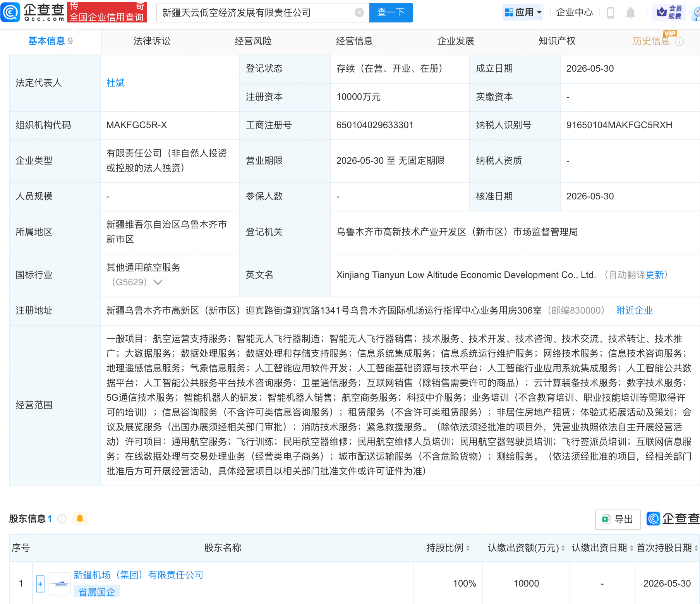The width and height of the screenshot is (700, 604).
Task: Click inside the company name search field
Action: [x=256, y=13]
